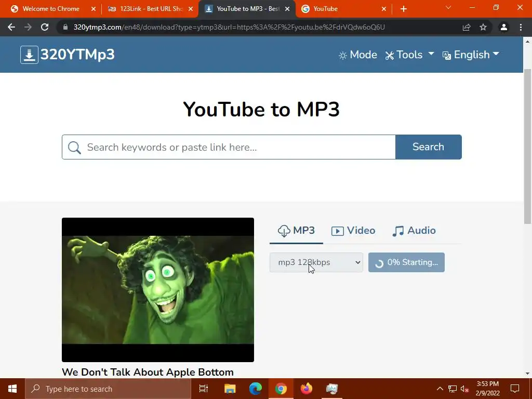Open Task View on the taskbar

click(204, 389)
